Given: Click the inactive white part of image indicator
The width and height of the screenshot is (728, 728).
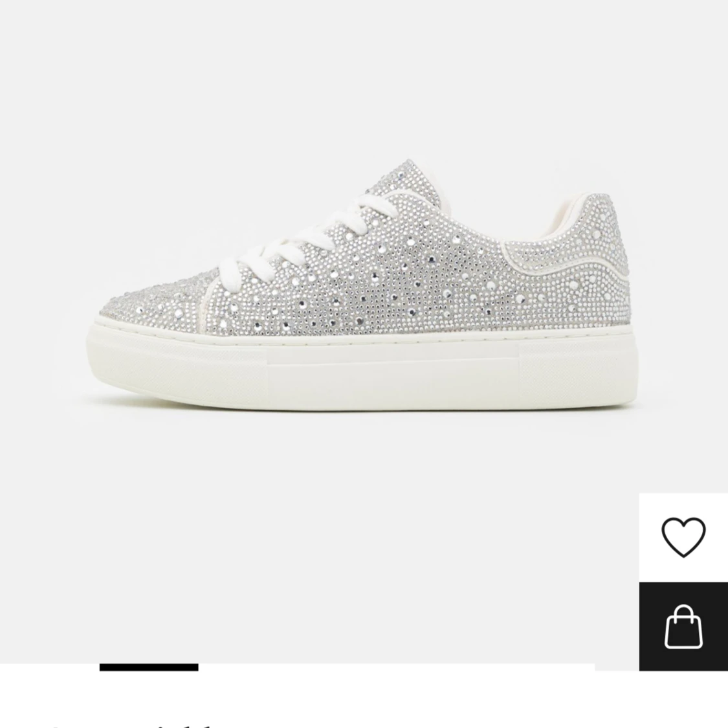Looking at the screenshot, I should [x=397, y=667].
